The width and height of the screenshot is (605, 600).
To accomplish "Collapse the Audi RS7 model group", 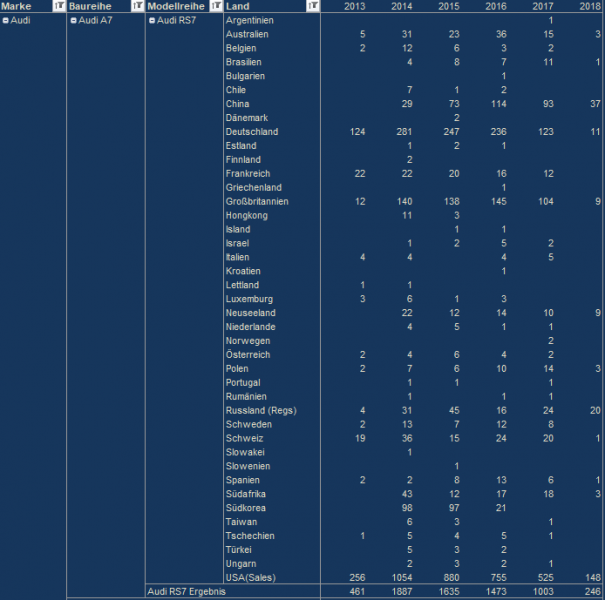I will (x=152, y=20).
